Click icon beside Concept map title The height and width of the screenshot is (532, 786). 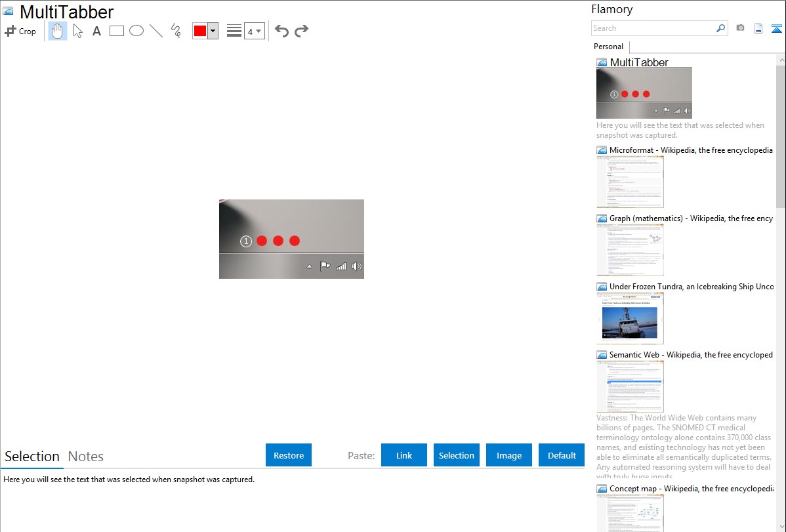(602, 489)
